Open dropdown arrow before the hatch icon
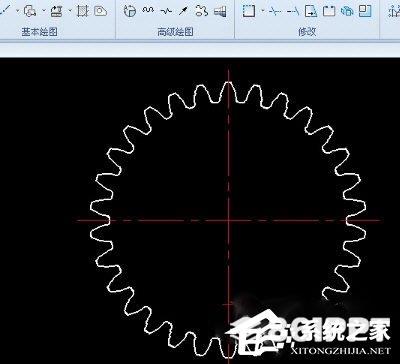The image size is (400, 364). point(70,10)
